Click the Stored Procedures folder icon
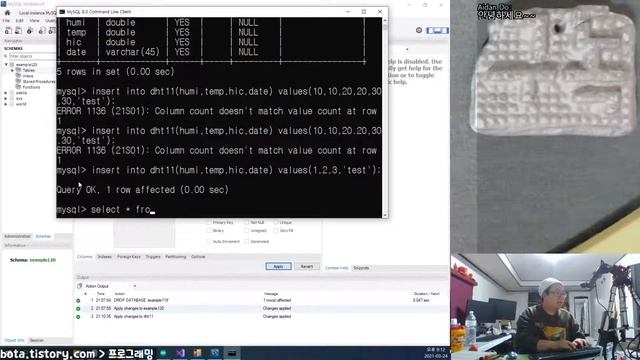The image size is (640, 360). tap(18, 82)
